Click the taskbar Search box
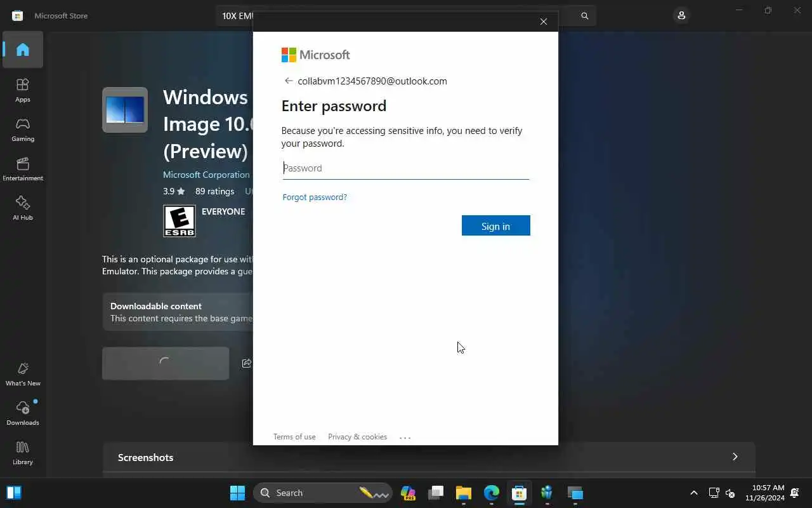This screenshot has width=812, height=508. tap(322, 493)
